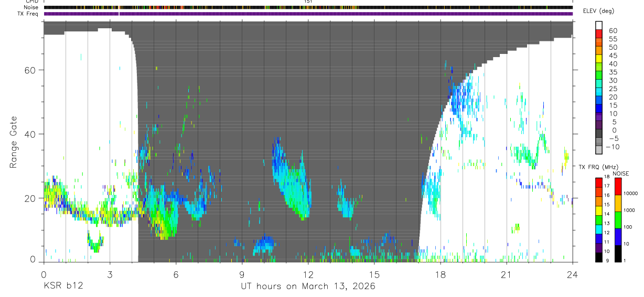644x297 pixels.
Task: Click the '151' CPID value at top
Action: (x=308, y=2)
